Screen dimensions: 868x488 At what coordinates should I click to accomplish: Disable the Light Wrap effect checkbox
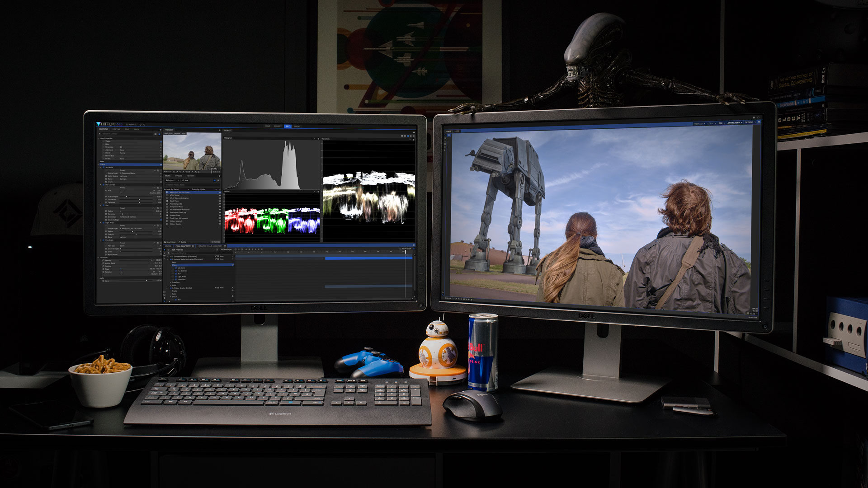(104, 223)
